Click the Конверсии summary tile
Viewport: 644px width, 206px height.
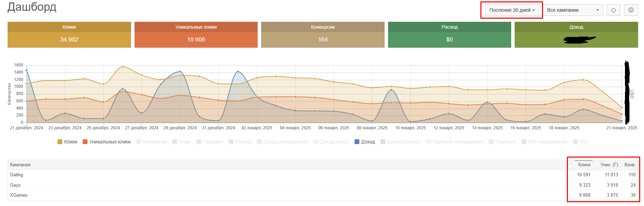[x=323, y=35]
